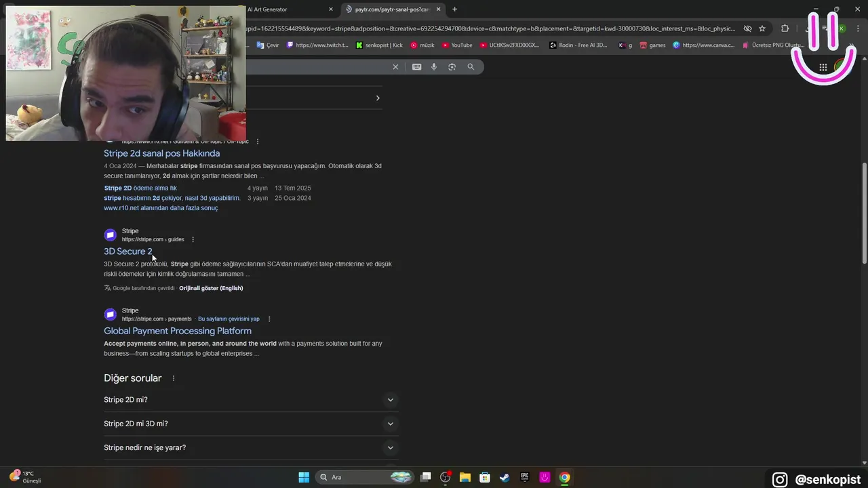Open the '3D Secure 2' result link
Image resolution: width=868 pixels, height=488 pixels.
coord(128,251)
